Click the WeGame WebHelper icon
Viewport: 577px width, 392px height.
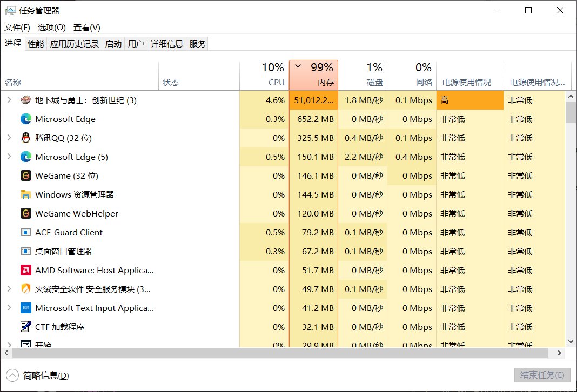(26, 214)
